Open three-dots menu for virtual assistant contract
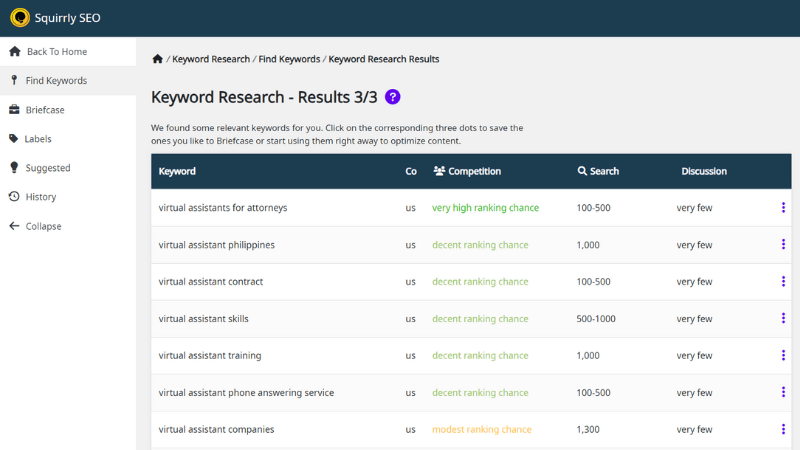 pyautogui.click(x=783, y=281)
